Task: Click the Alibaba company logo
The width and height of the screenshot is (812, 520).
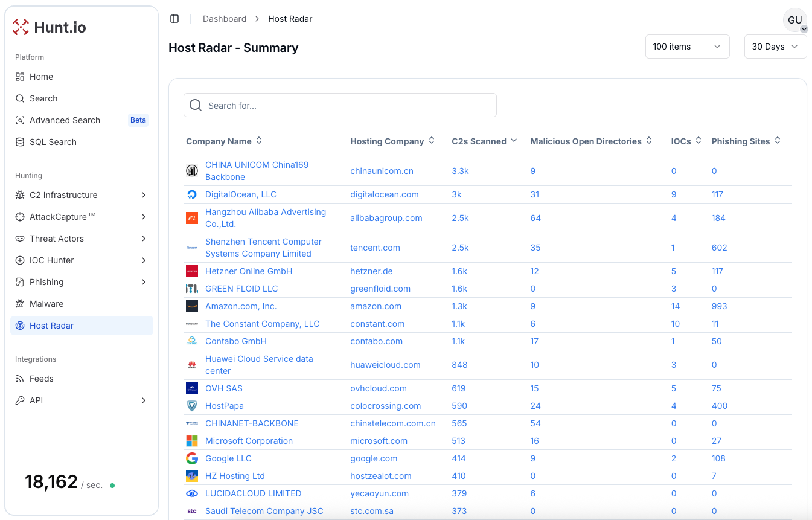Action: coord(192,218)
